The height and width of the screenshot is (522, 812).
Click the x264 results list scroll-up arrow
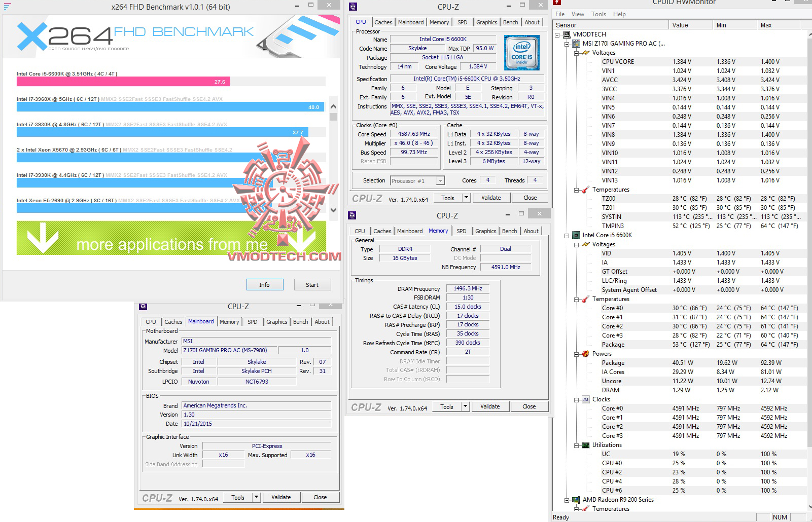point(333,106)
